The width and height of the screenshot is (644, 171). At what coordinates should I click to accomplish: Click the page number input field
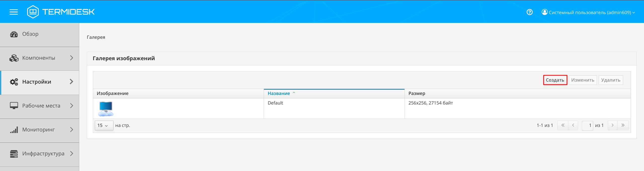[x=587, y=125]
